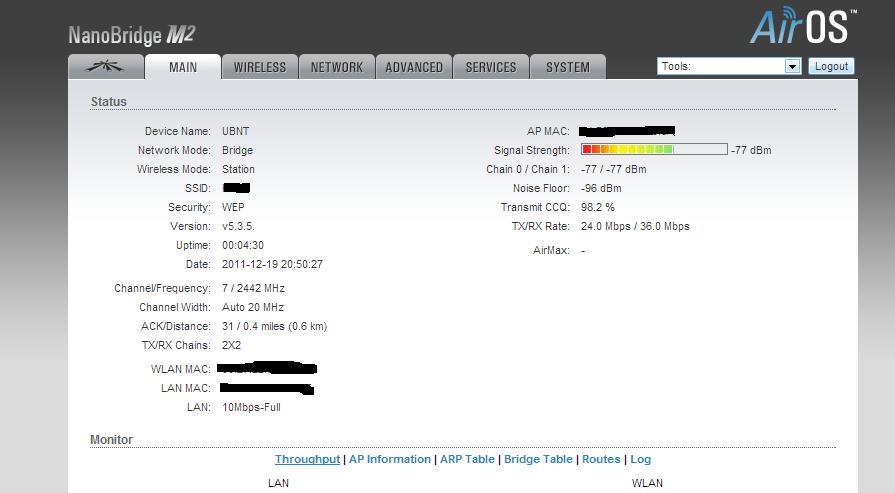Screen dimensions: 895x493
Task: Select the LAN speed 10Mbps-Full
Action: click(x=251, y=407)
